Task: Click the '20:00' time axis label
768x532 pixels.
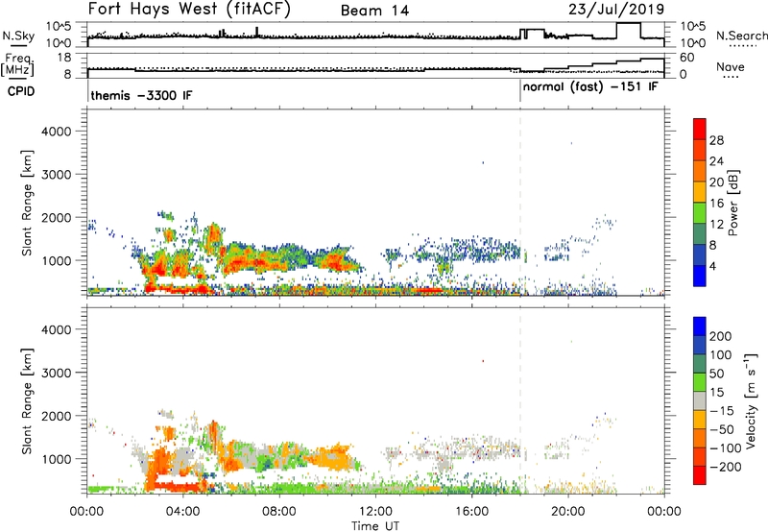Action: (568, 512)
